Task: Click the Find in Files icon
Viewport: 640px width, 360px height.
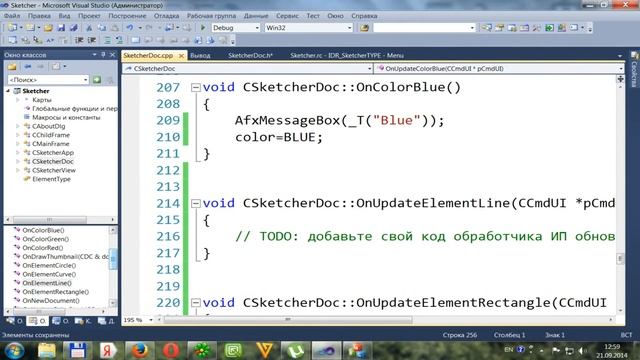Action: click(364, 28)
